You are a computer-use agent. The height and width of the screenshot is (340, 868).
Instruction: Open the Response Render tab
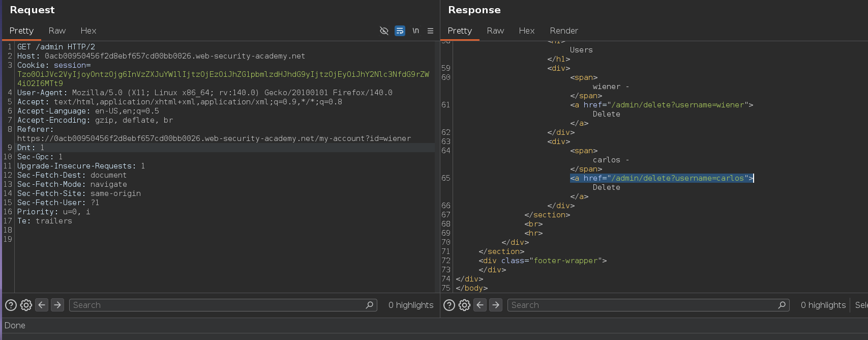[x=564, y=31]
